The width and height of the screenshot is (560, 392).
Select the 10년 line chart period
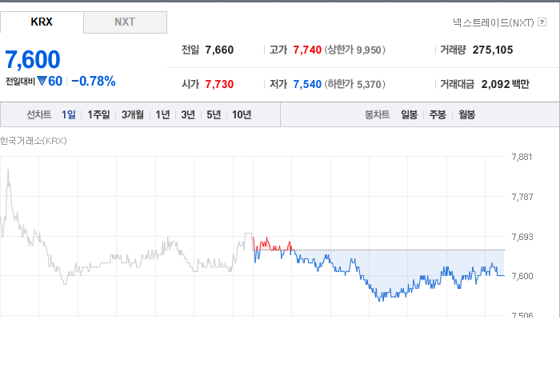(x=242, y=114)
